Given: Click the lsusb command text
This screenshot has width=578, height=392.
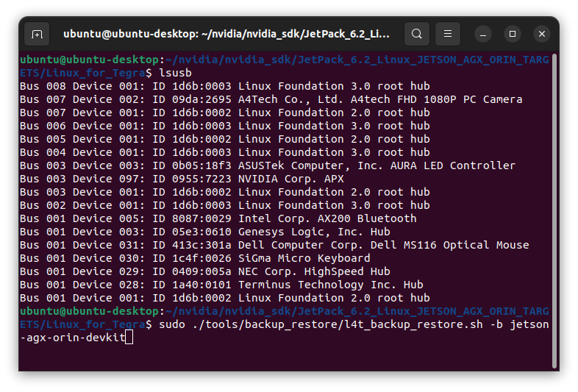Looking at the screenshot, I should tap(175, 73).
